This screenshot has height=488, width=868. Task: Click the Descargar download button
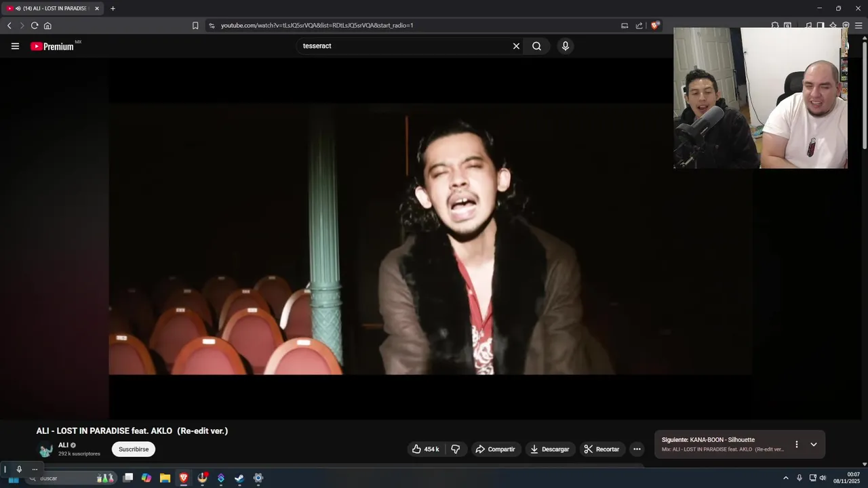[550, 449]
